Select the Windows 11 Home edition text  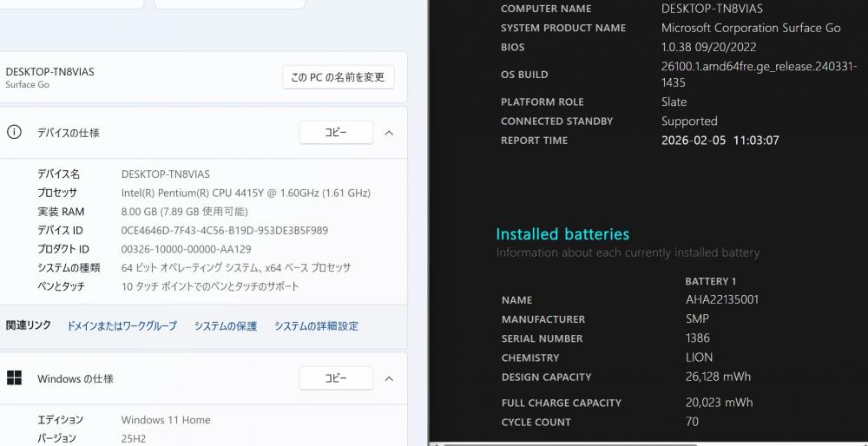(x=166, y=420)
